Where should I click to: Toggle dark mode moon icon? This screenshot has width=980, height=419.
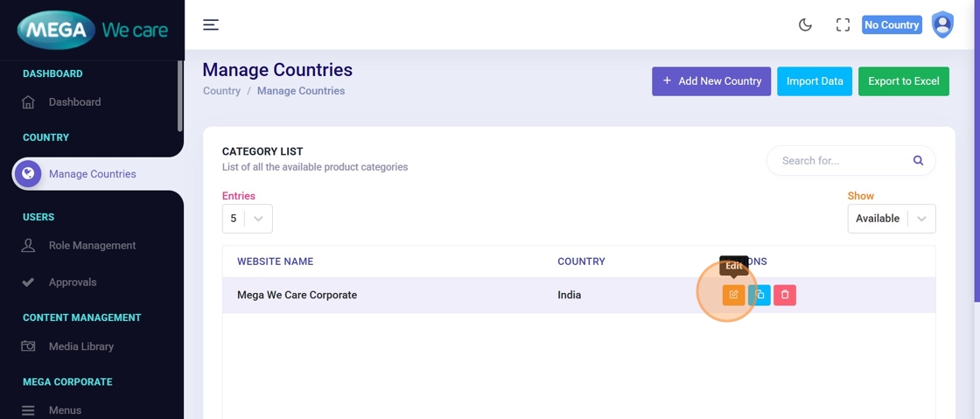click(805, 25)
